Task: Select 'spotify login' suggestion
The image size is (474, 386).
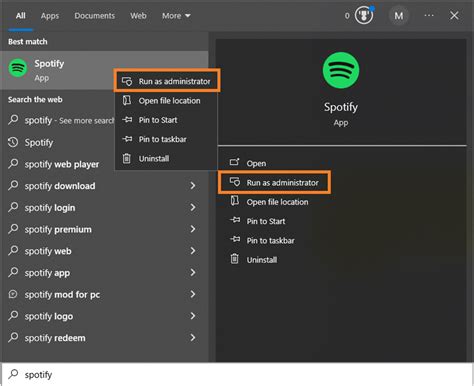Action: tap(104, 208)
